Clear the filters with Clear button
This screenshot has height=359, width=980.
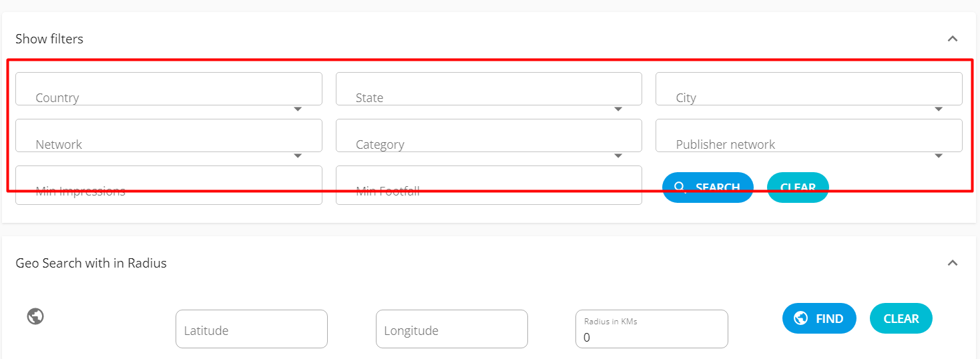coord(798,188)
